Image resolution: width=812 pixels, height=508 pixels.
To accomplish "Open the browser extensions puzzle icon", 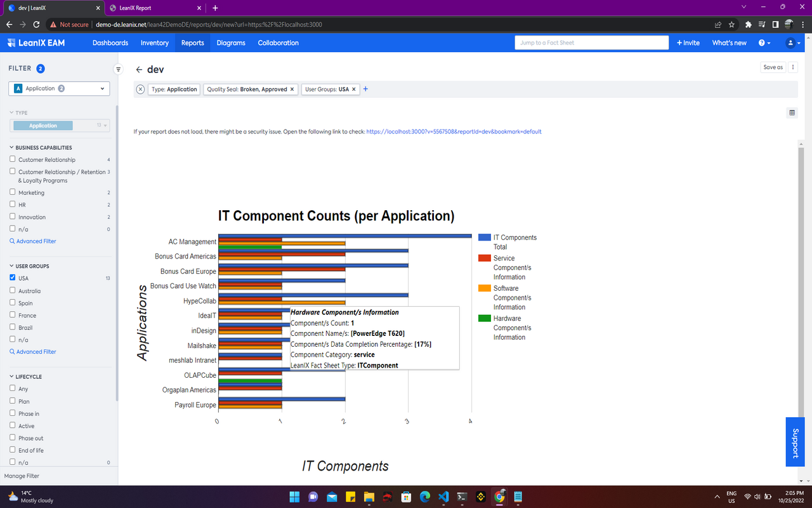I will (x=749, y=25).
